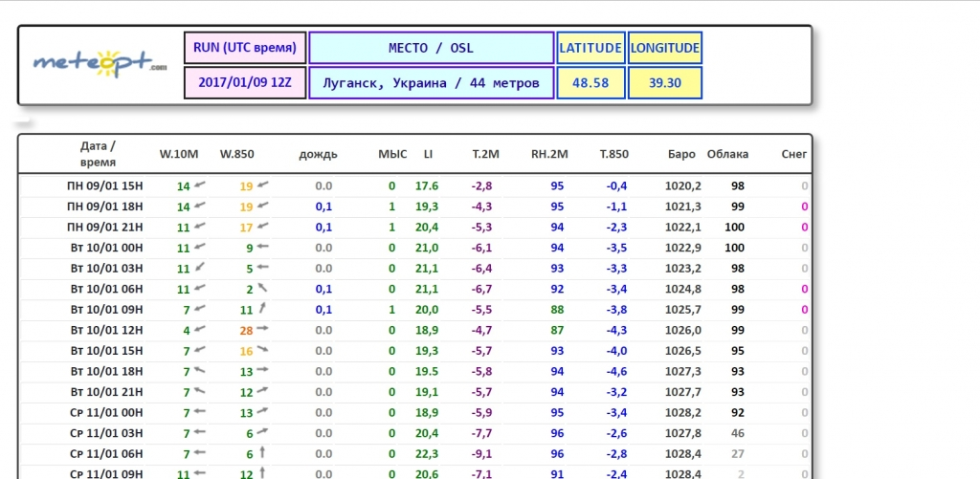Screen dimensions: 980x479
Task: Click cloud value 46 in Ср 11/01 03Н row
Action: pyautogui.click(x=738, y=433)
